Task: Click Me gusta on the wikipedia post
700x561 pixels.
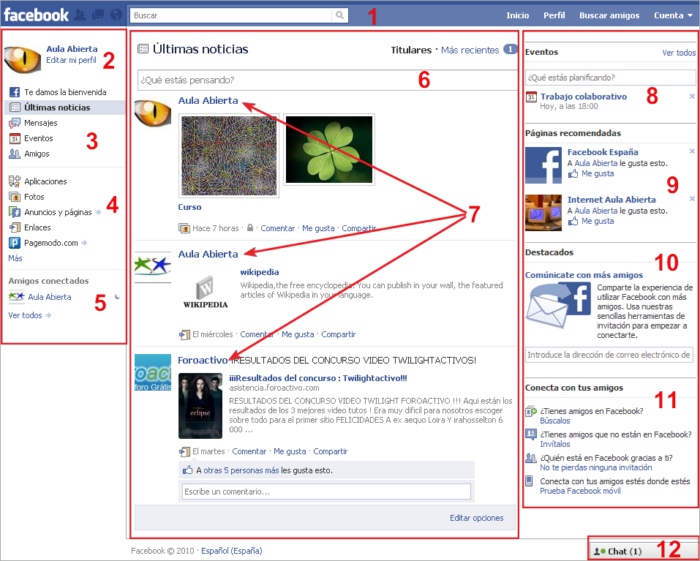Action: [297, 335]
